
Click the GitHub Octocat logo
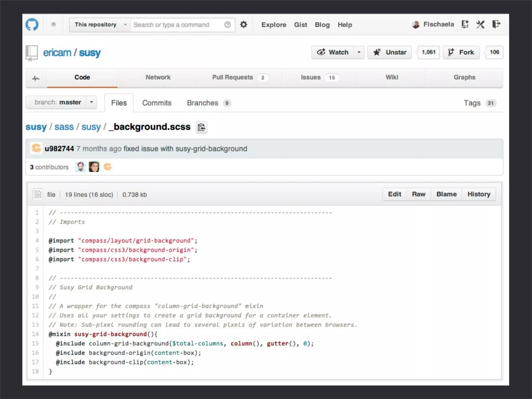tap(32, 25)
